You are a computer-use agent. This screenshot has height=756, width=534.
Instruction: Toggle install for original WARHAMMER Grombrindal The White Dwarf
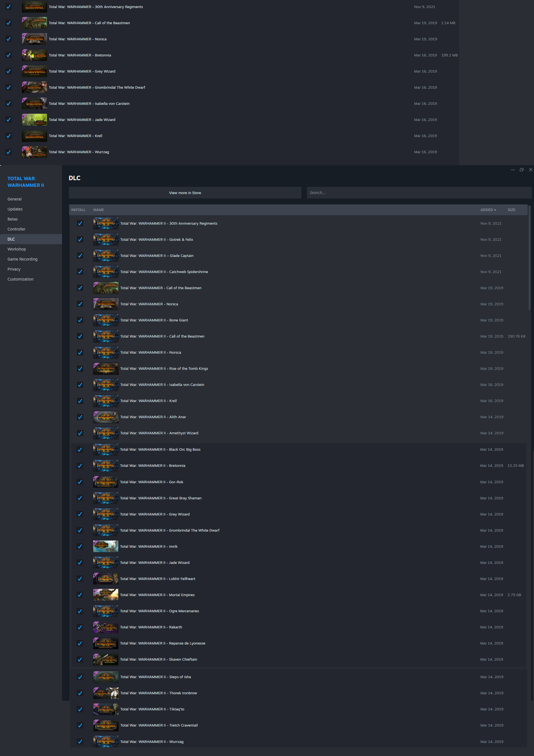pyautogui.click(x=9, y=87)
